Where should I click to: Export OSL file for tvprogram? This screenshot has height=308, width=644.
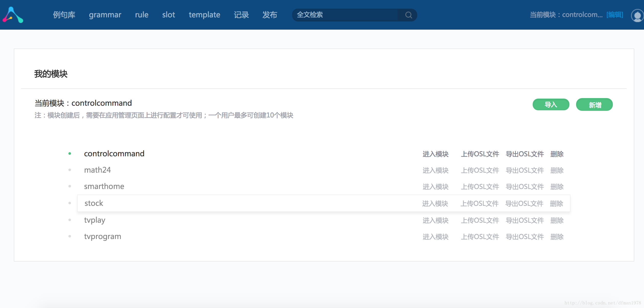coord(524,237)
